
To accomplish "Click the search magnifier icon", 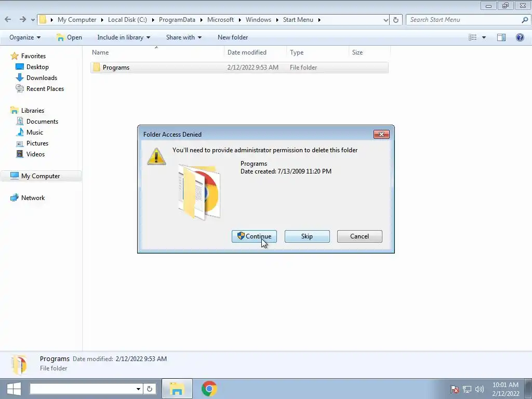I will point(525,20).
